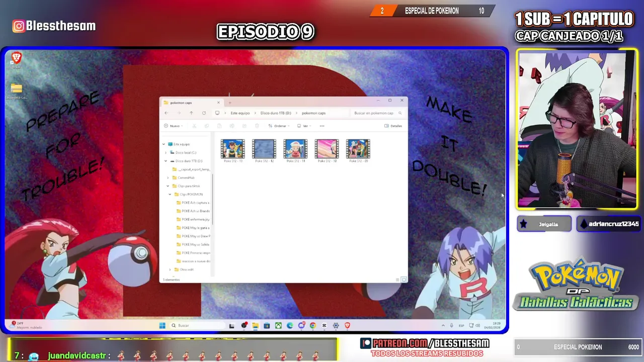
Task: Click the Paste toolbar icon
Action: [219, 126]
